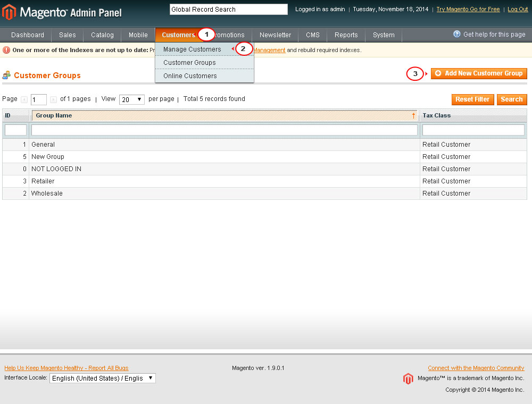Open the NOT LOGGED IN group row

(x=264, y=169)
